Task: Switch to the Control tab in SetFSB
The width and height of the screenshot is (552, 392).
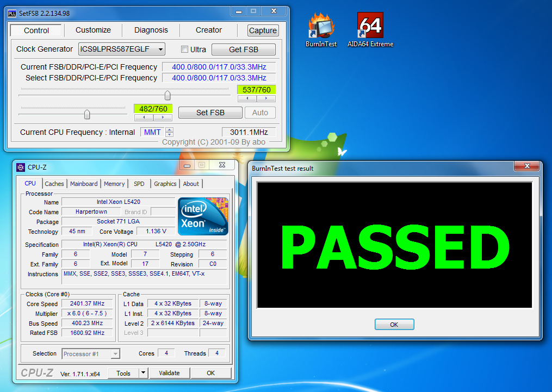Action: click(36, 30)
